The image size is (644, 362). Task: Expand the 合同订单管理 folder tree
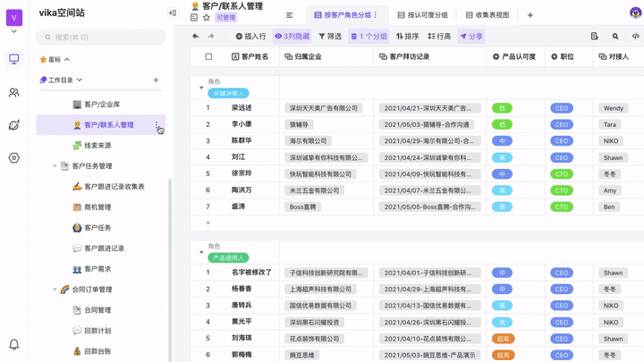click(55, 290)
